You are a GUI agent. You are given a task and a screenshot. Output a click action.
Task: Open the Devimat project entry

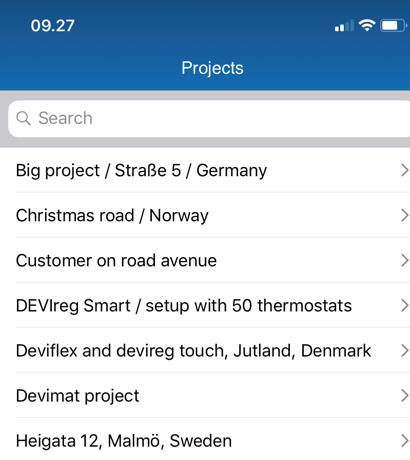[x=205, y=395]
